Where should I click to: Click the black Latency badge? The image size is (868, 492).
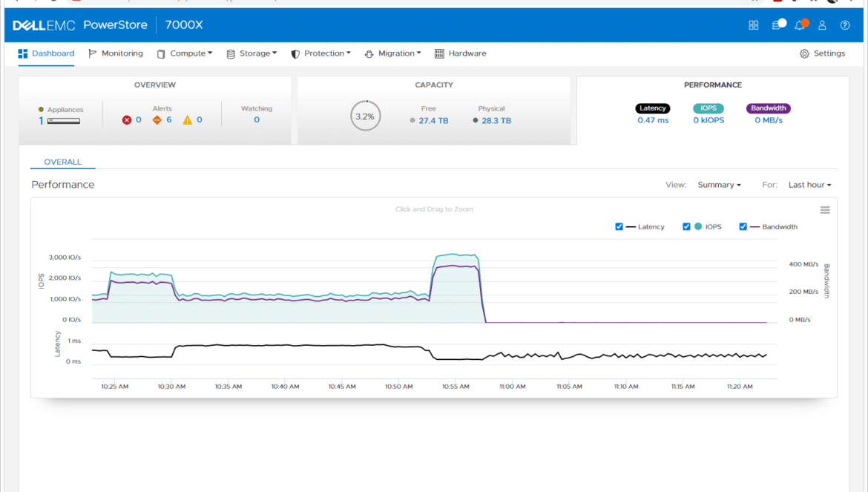pos(653,108)
